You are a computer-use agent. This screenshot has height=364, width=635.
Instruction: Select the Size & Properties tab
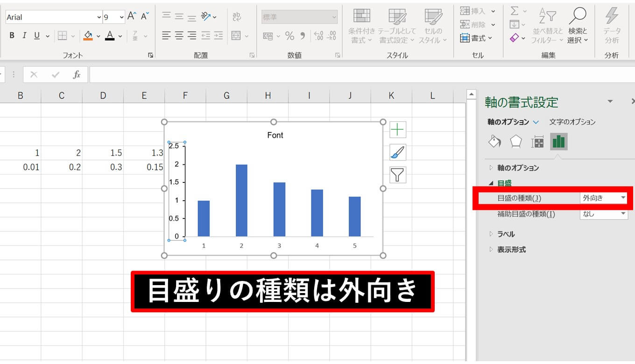(537, 141)
